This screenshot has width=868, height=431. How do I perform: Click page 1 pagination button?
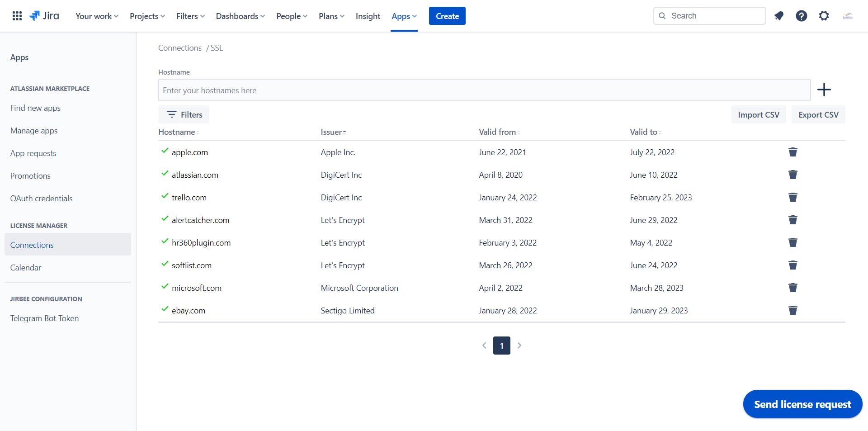(502, 346)
